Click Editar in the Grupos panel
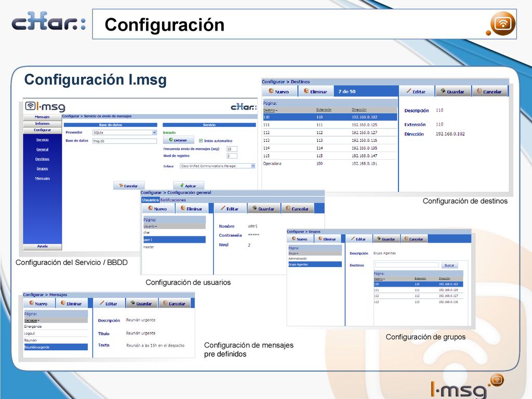 coord(358,239)
